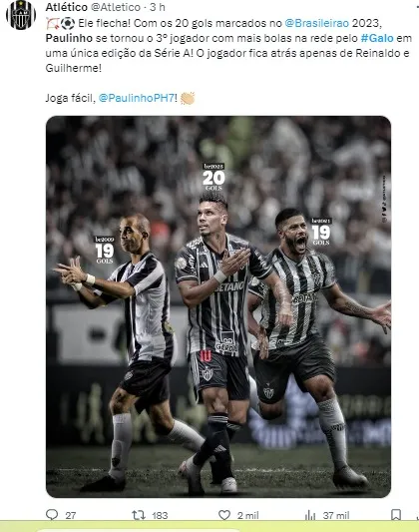Screen dimensions: 419x532
Task: Open the @Brasileirao mention link
Action: point(316,23)
